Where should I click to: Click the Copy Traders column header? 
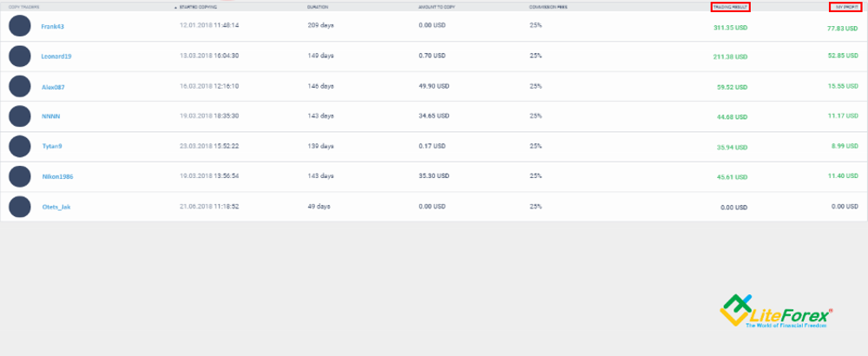pyautogui.click(x=23, y=7)
